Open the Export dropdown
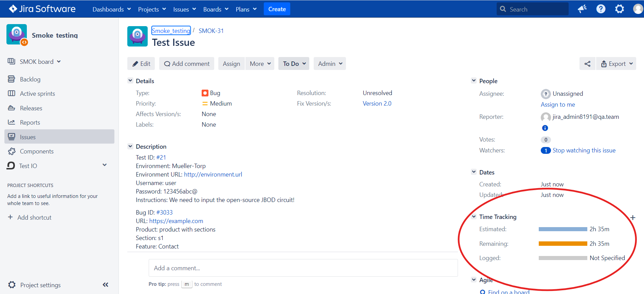 click(616, 63)
